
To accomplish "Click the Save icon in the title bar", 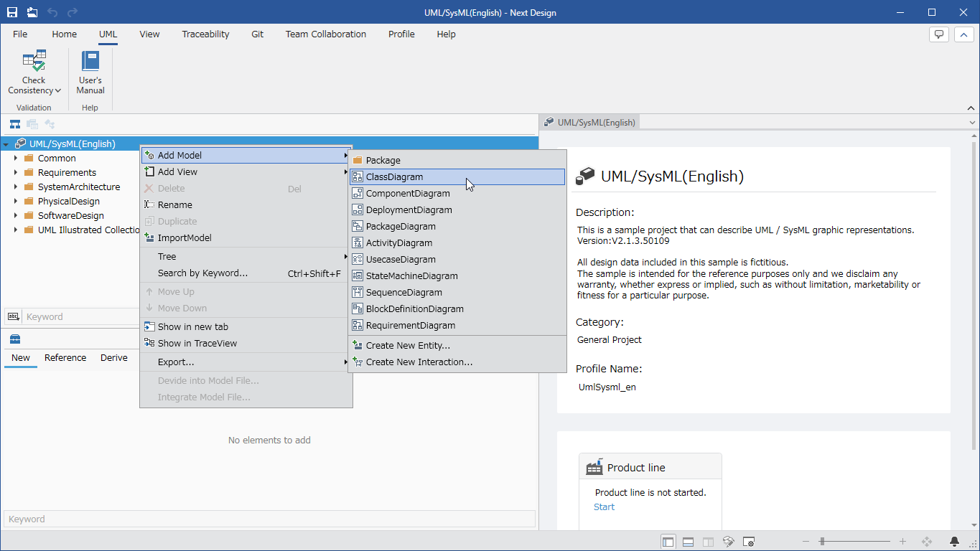I will pos(12,12).
